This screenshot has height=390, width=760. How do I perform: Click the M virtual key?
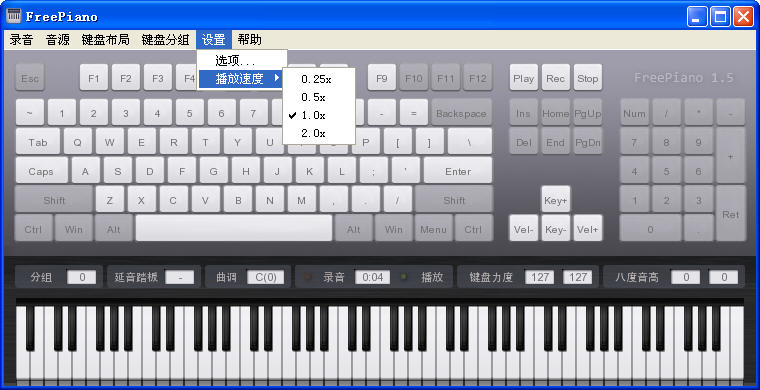pos(301,200)
